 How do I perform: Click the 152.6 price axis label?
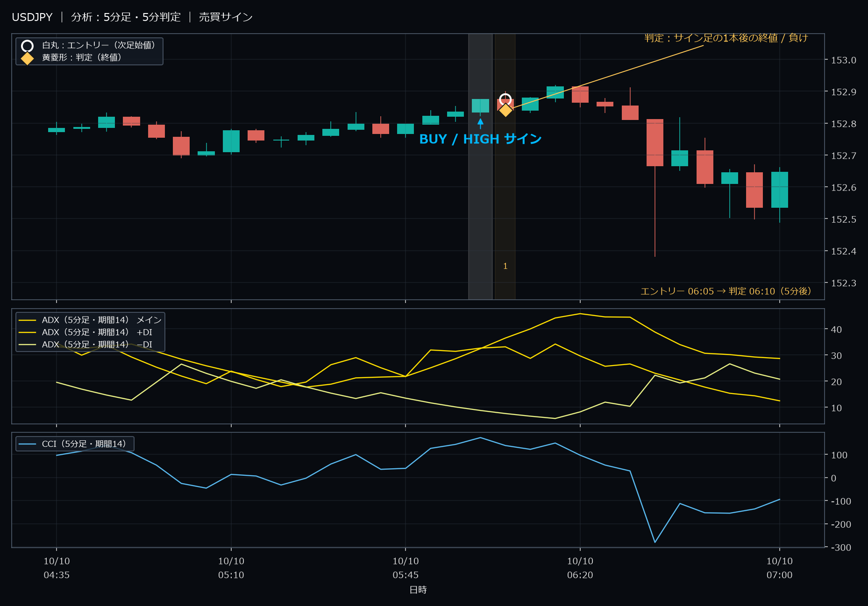tap(844, 188)
